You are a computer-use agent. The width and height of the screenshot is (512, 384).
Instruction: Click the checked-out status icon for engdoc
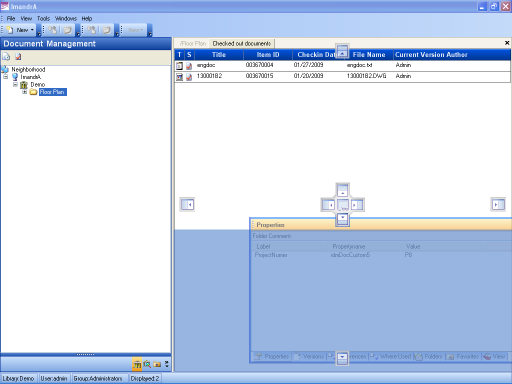click(x=189, y=66)
